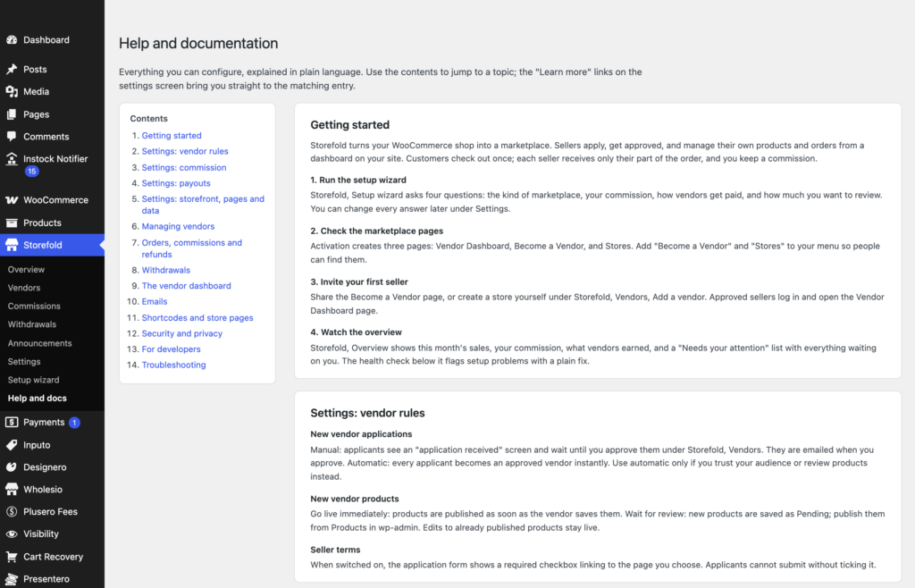Screen dimensions: 915x588
Task: Launch the Setup wizard submenu item
Action: click(33, 380)
